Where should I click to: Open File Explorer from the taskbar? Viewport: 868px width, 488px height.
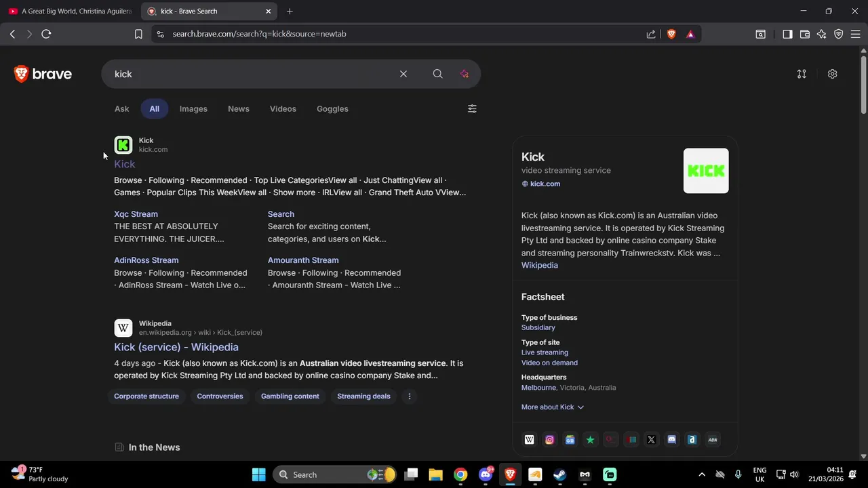pos(435,474)
